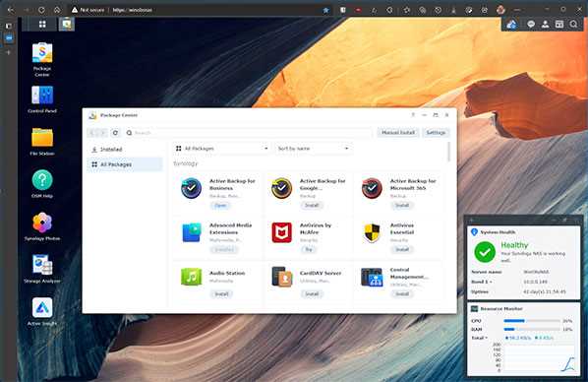Click the Package Center back arrow
The image size is (588, 382).
click(x=92, y=133)
